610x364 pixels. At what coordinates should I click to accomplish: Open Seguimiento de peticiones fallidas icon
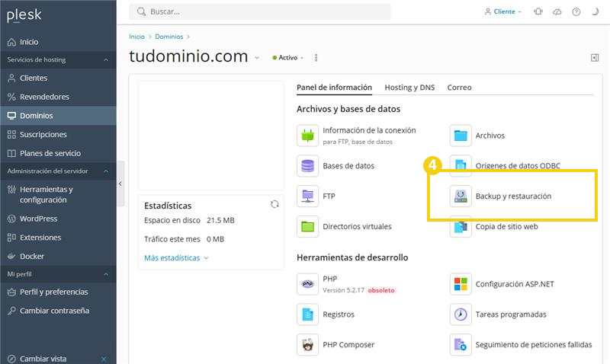point(461,344)
